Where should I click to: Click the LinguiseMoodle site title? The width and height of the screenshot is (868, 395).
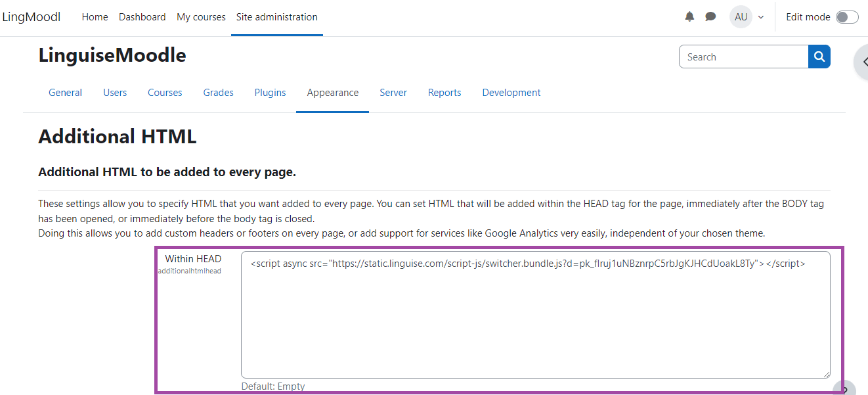point(112,55)
